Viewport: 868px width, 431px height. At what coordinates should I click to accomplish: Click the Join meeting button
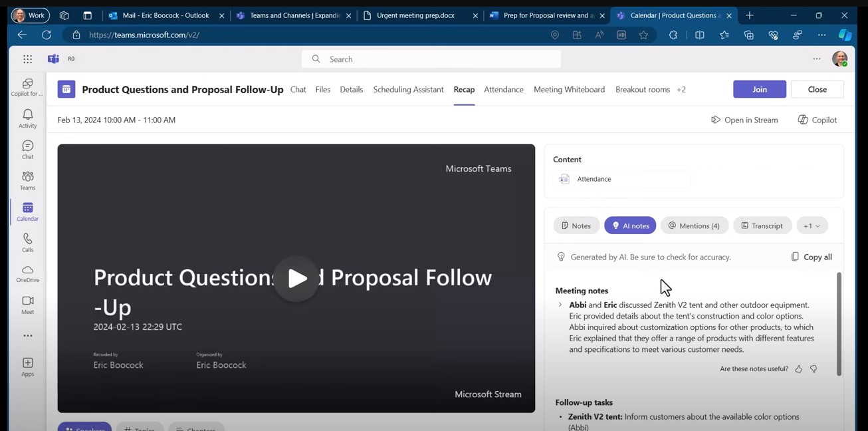point(759,89)
